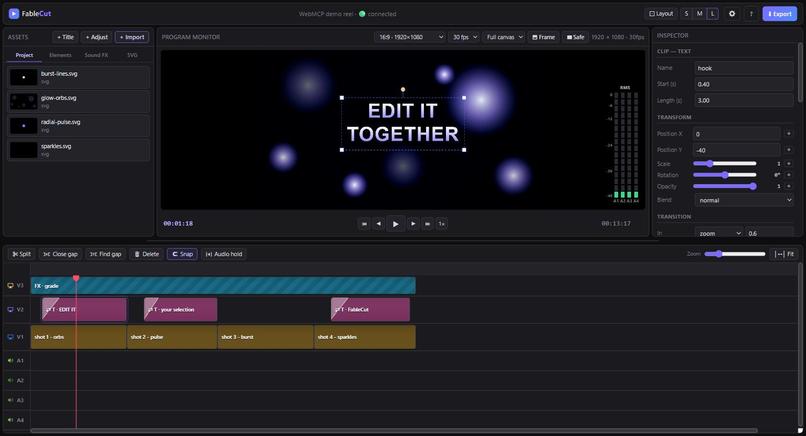This screenshot has width=806, height=436.
Task: Add keyframe for Position Y
Action: click(789, 150)
